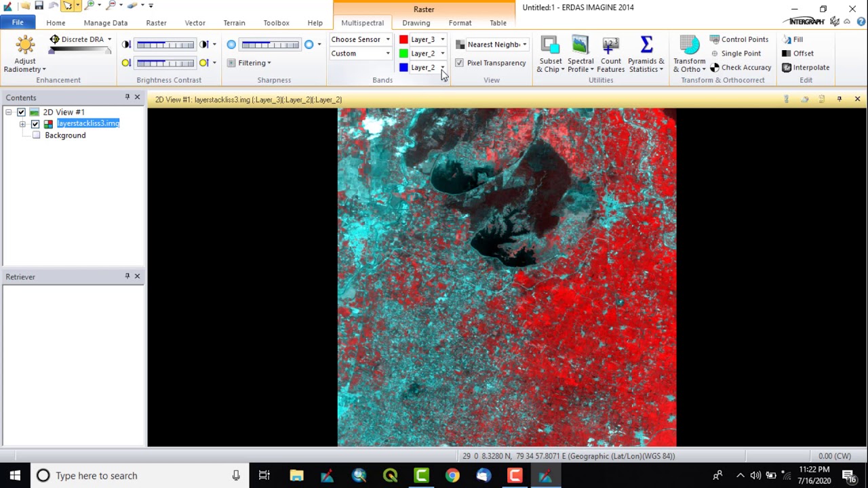This screenshot has height=488, width=868.
Task: Open the blue band Layer_2 dropdown
Action: 442,68
